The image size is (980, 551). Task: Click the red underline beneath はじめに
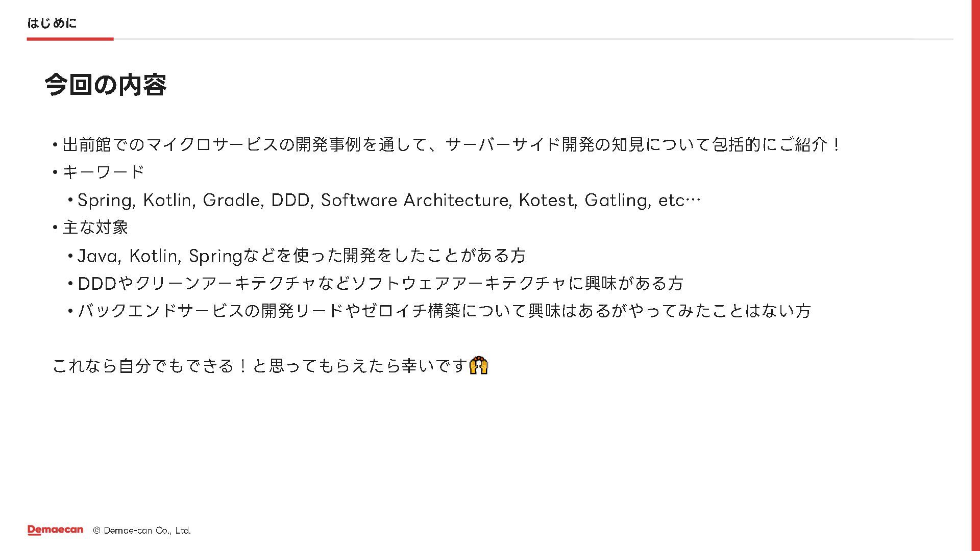[70, 39]
